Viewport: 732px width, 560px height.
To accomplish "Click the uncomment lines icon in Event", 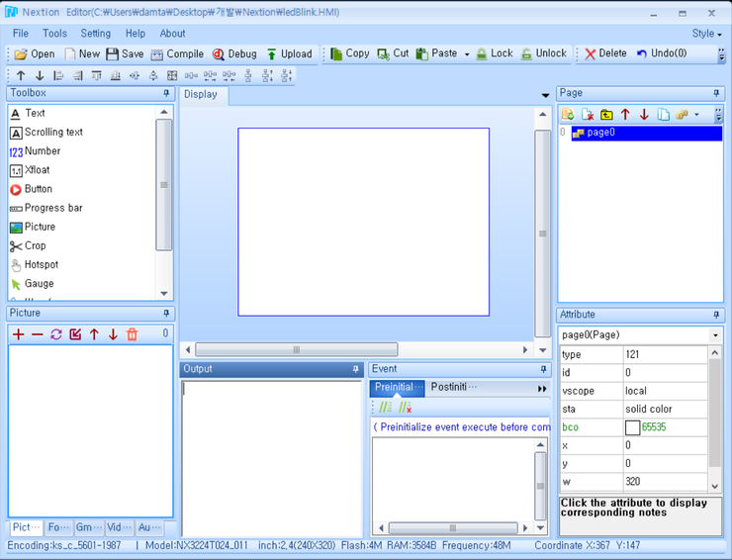I will (405, 408).
